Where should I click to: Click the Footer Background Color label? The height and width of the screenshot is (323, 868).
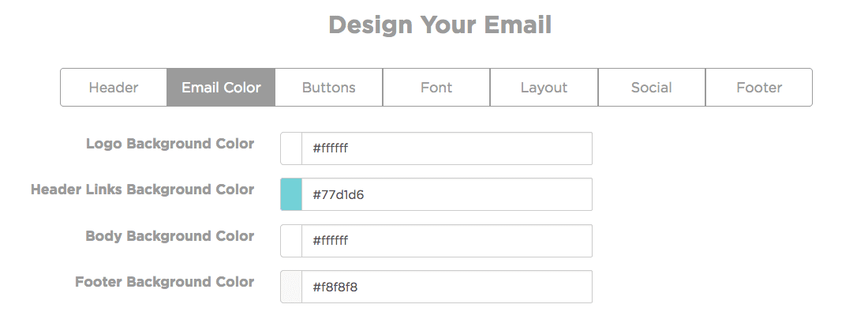(x=164, y=282)
